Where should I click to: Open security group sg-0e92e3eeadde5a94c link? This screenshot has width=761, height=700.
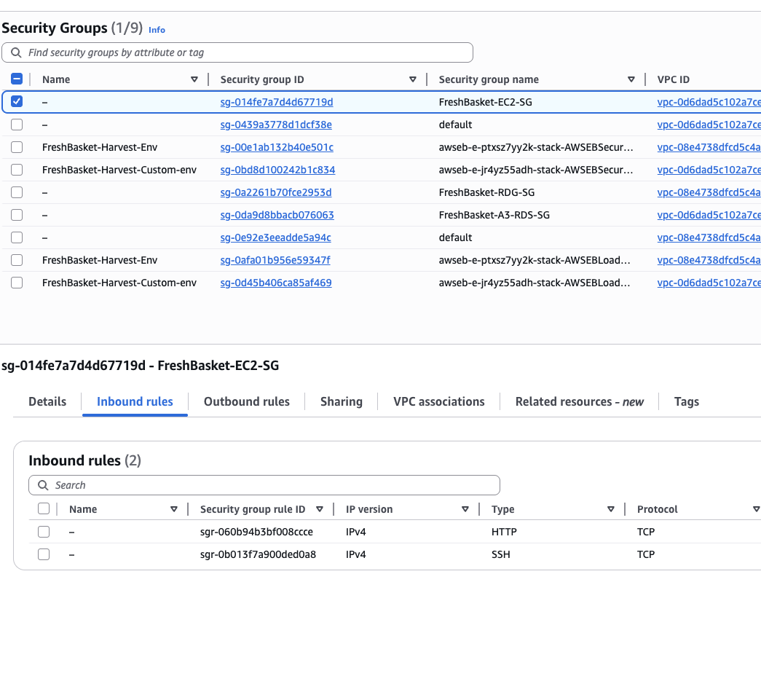pyautogui.click(x=276, y=237)
